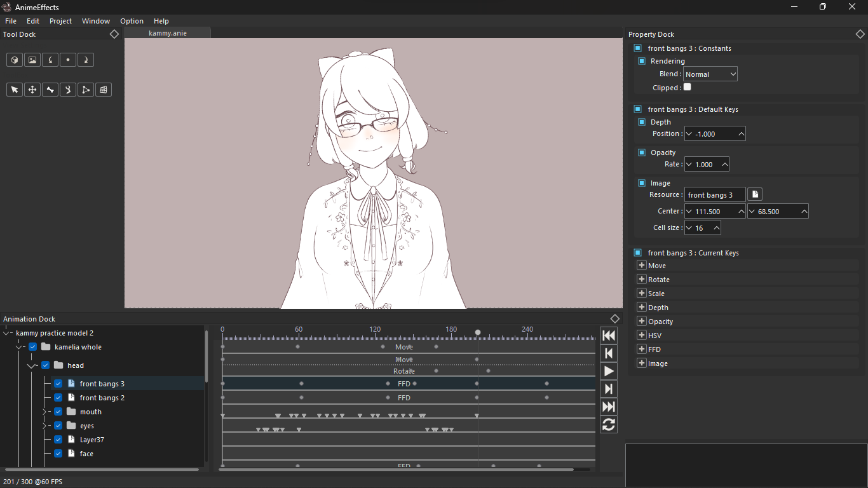
Task: Select the SRT move-arrows tool
Action: 32,90
